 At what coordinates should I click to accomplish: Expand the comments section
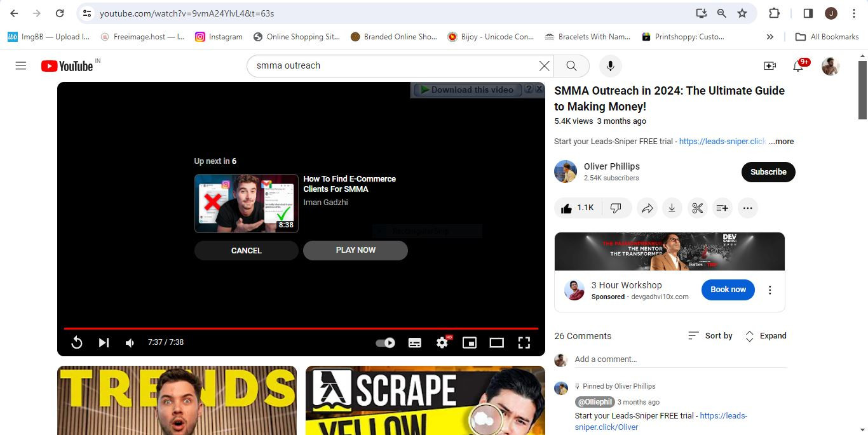[766, 336]
